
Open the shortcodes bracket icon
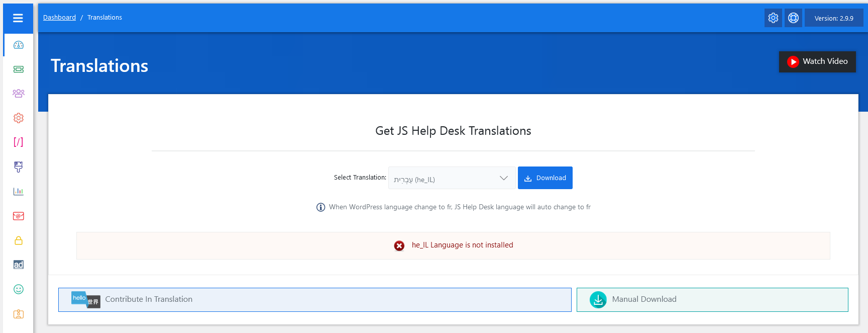click(19, 142)
